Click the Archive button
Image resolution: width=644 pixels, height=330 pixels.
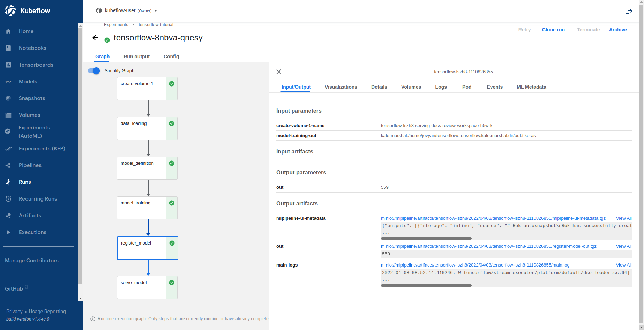pyautogui.click(x=618, y=30)
